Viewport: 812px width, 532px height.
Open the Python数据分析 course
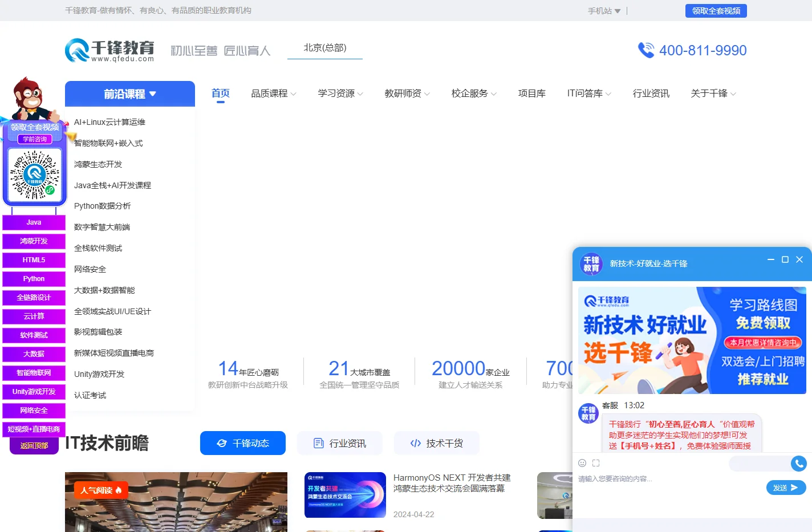(x=102, y=206)
